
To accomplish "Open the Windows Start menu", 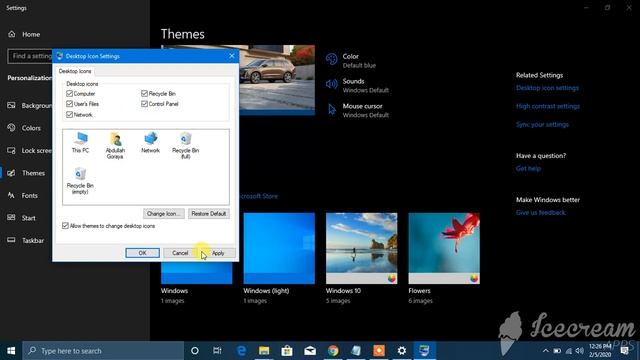I will coord(11,351).
